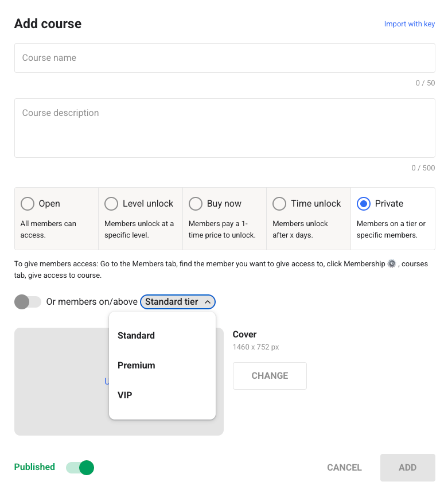This screenshot has height=497, width=448.
Task: Turn off the Published toggle
Action: tap(80, 468)
